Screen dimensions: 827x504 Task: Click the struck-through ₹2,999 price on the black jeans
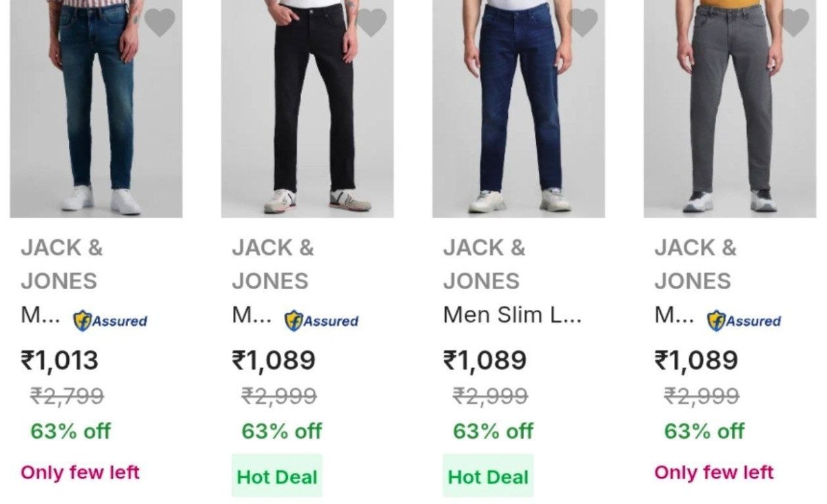pyautogui.click(x=279, y=397)
